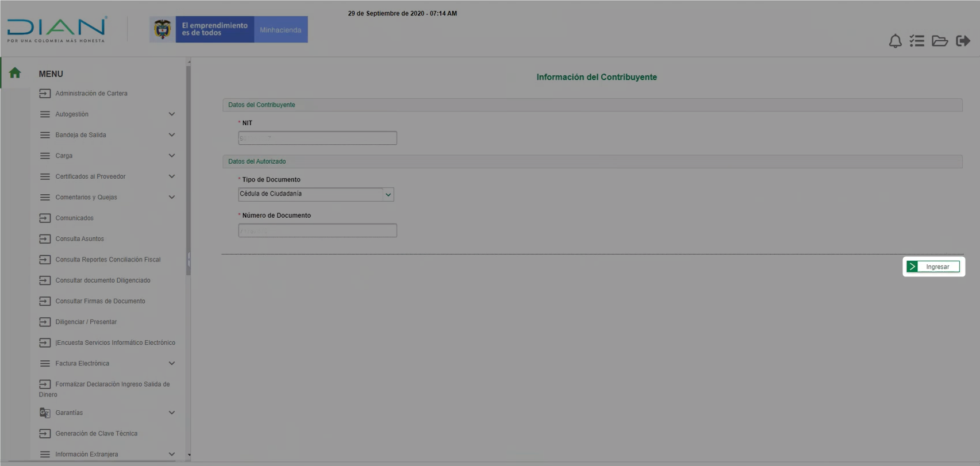Click the sidebar menu scrollbar
The height and width of the screenshot is (466, 980).
click(x=189, y=172)
